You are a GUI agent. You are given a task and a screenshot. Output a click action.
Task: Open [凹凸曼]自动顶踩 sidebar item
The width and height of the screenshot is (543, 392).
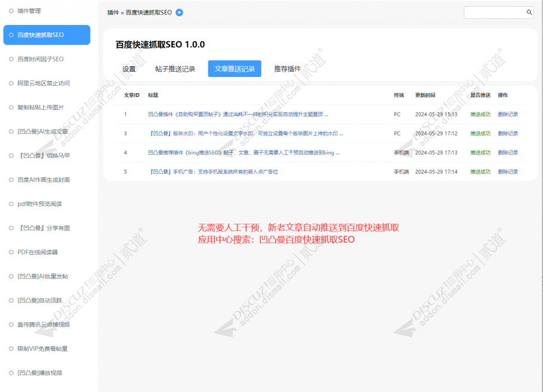40,301
